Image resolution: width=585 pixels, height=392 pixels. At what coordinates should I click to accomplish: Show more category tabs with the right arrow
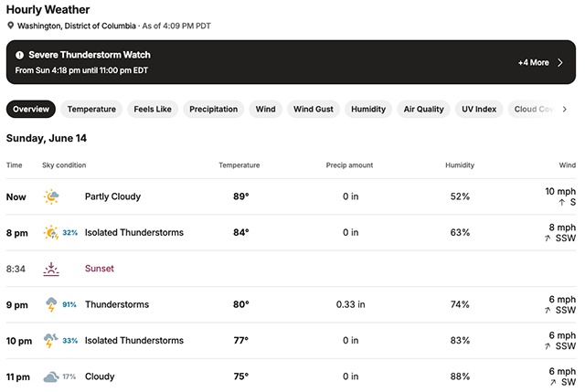[565, 110]
